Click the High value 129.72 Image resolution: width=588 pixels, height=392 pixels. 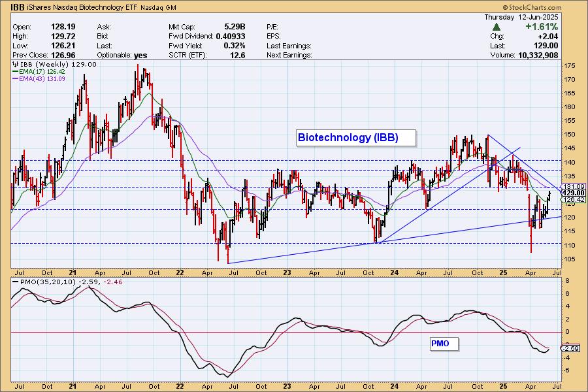(x=63, y=36)
